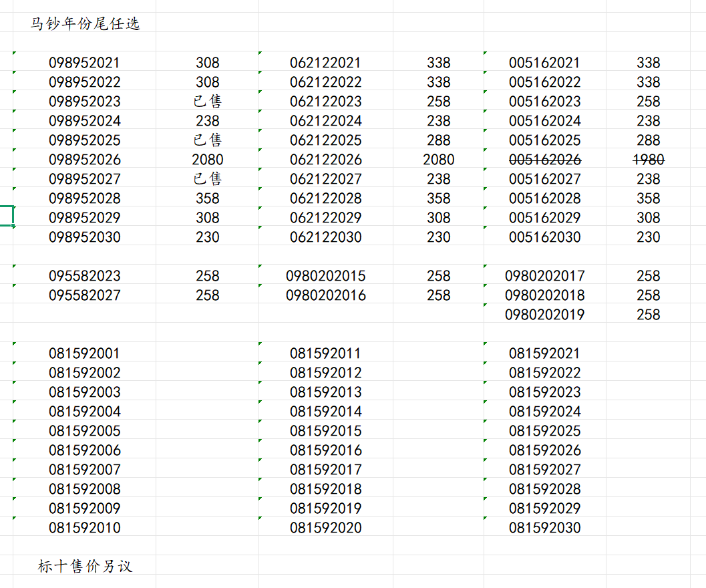The width and height of the screenshot is (706, 588).
Task: Select the 已售 cell beside 098952023
Action: [207, 102]
